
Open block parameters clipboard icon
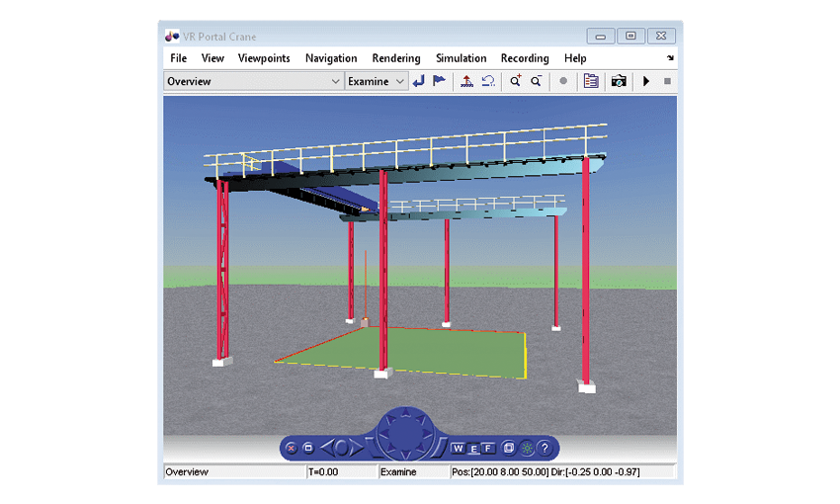tap(591, 81)
